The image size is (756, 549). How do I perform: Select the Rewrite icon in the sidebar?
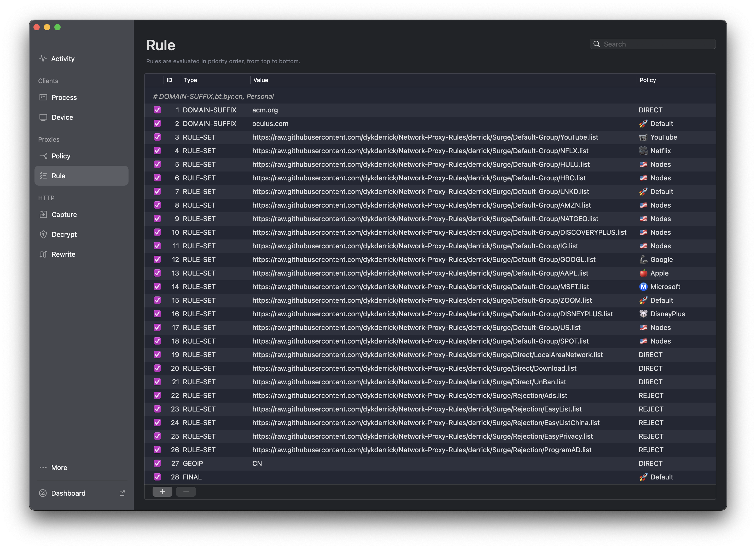coord(43,254)
